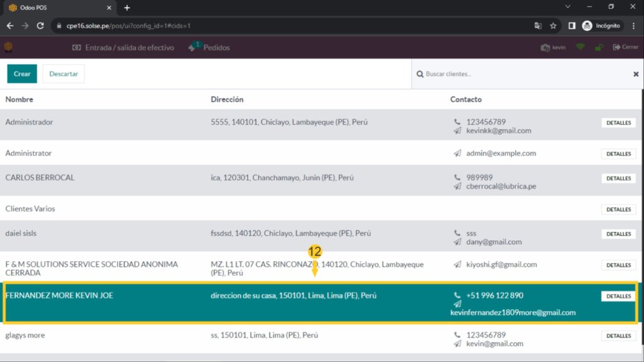This screenshot has height=362, width=644.
Task: Open the Incógnito profile menu
Action: [x=601, y=26]
